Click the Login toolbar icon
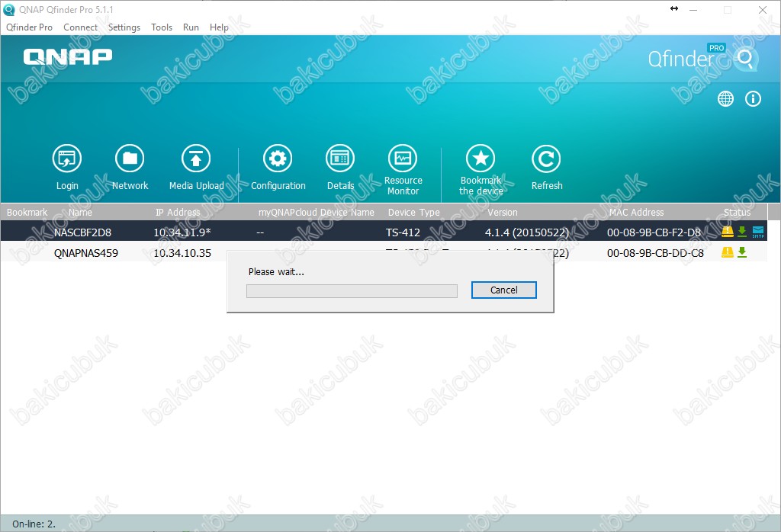This screenshot has width=781, height=532. coord(67,159)
